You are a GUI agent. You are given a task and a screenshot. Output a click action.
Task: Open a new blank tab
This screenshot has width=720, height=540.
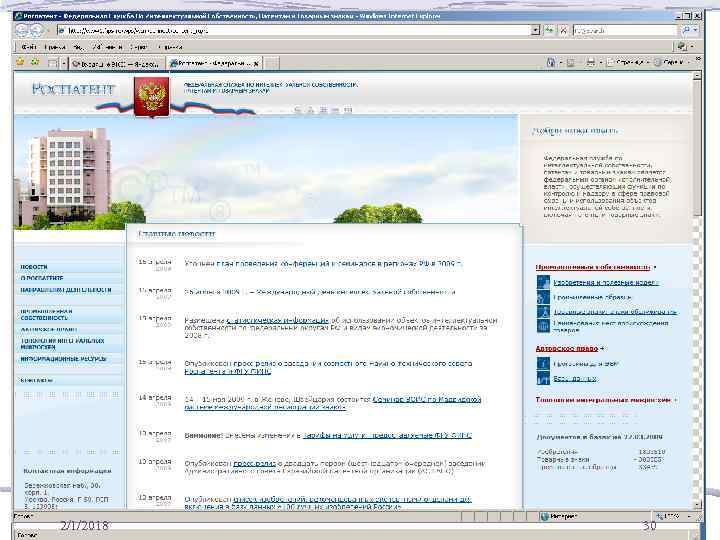271,63
